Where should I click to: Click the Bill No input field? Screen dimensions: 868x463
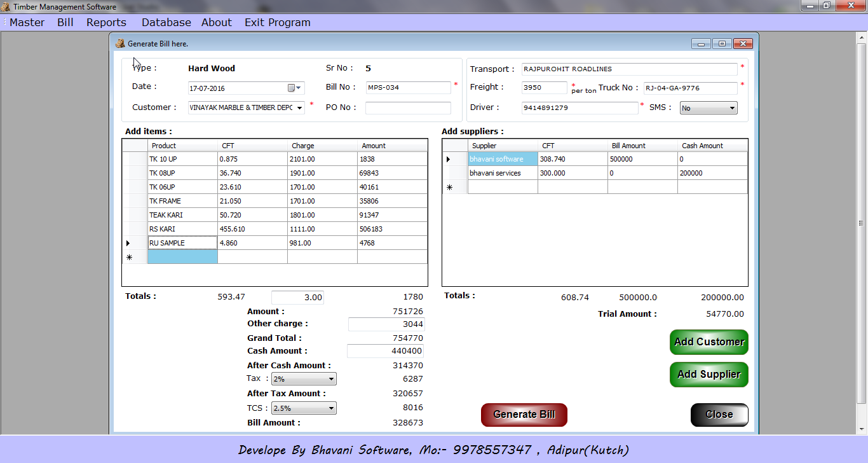pyautogui.click(x=409, y=87)
